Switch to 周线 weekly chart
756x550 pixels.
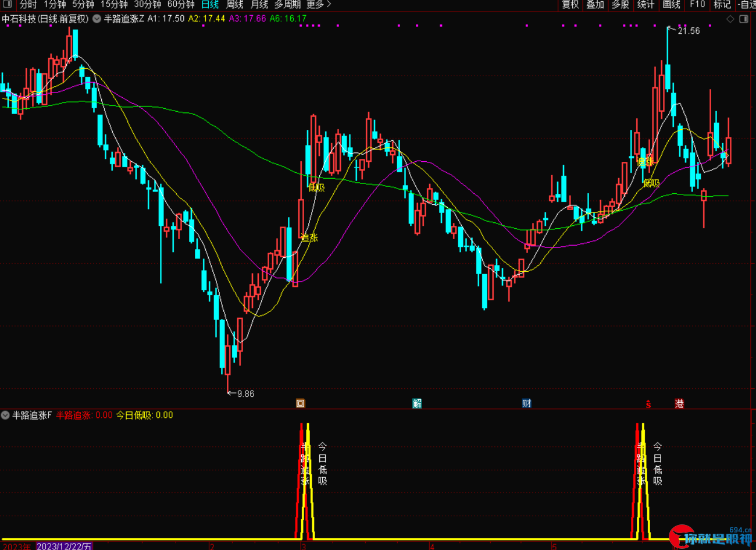coord(234,5)
